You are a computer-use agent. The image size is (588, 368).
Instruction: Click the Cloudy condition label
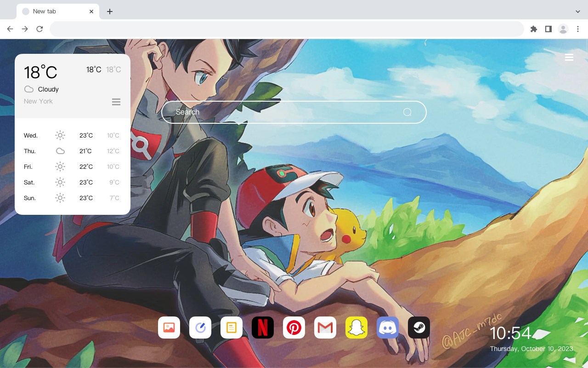click(x=48, y=89)
